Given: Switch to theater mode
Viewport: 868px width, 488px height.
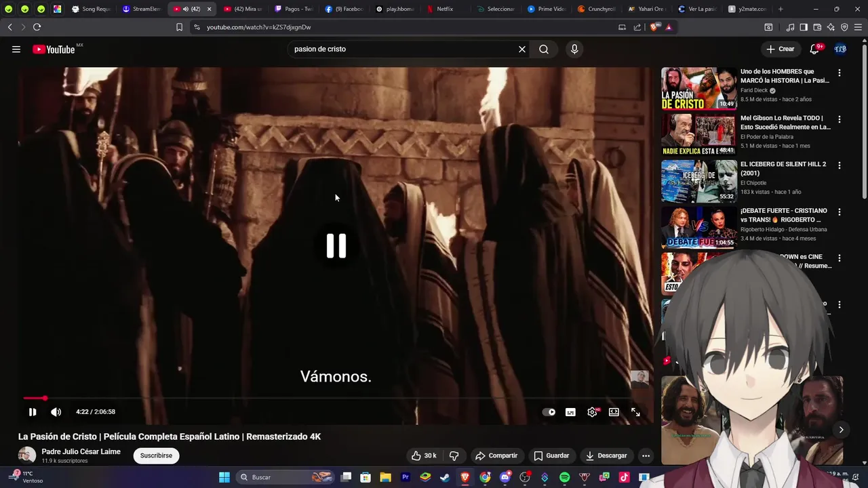Looking at the screenshot, I should tap(614, 411).
